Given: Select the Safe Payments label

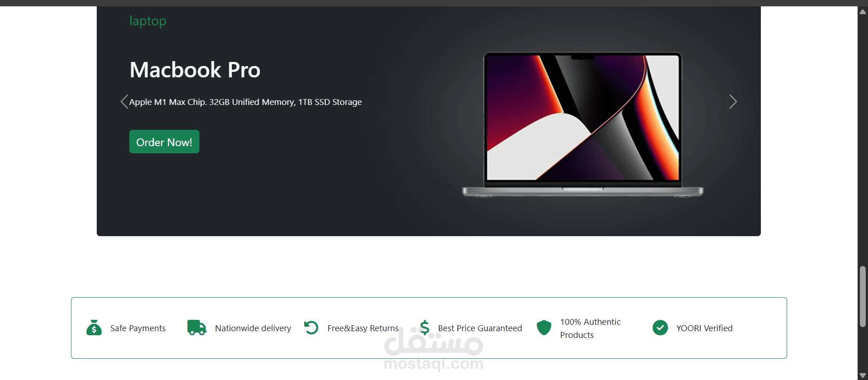Looking at the screenshot, I should point(138,328).
